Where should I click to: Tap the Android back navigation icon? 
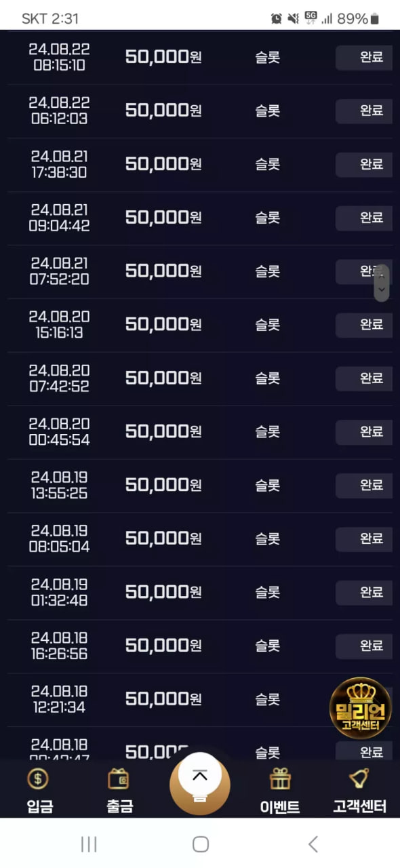313,844
